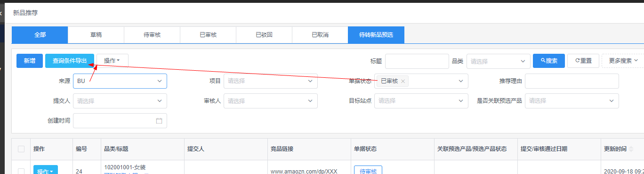644x174 pixels.
Task: Click the 待审核 status tag in row 24
Action: point(368,170)
